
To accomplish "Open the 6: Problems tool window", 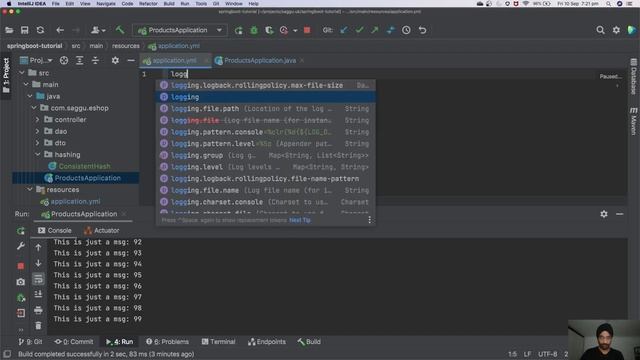I will pyautogui.click(x=167, y=342).
